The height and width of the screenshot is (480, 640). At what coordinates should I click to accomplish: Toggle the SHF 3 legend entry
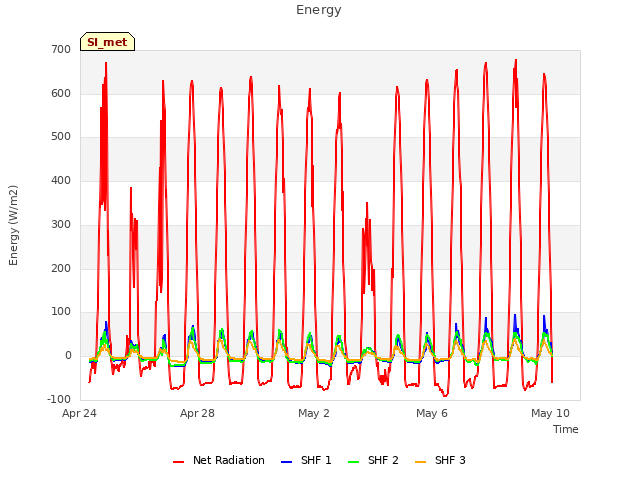pos(440,460)
